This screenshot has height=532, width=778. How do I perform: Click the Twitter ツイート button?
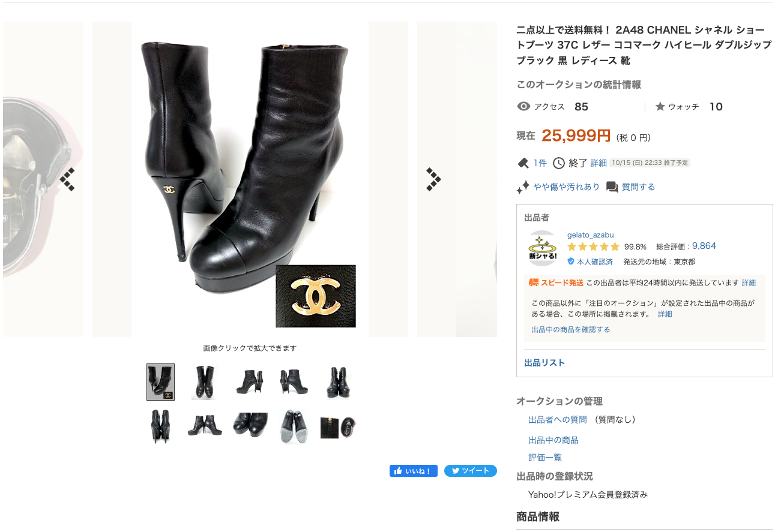point(471,471)
